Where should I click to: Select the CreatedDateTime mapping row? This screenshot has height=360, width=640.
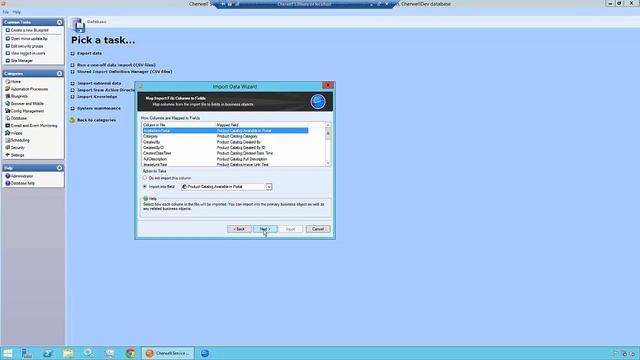click(225, 153)
